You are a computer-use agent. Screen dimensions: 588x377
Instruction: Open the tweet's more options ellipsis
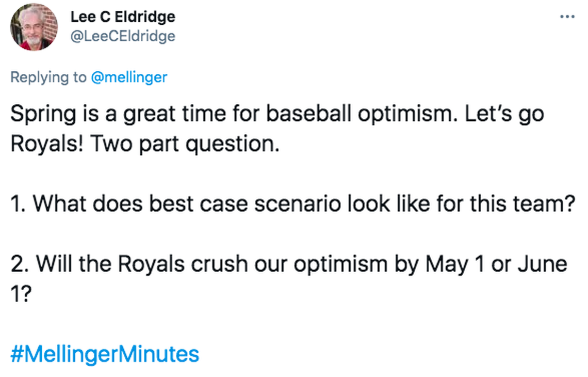[x=567, y=17]
